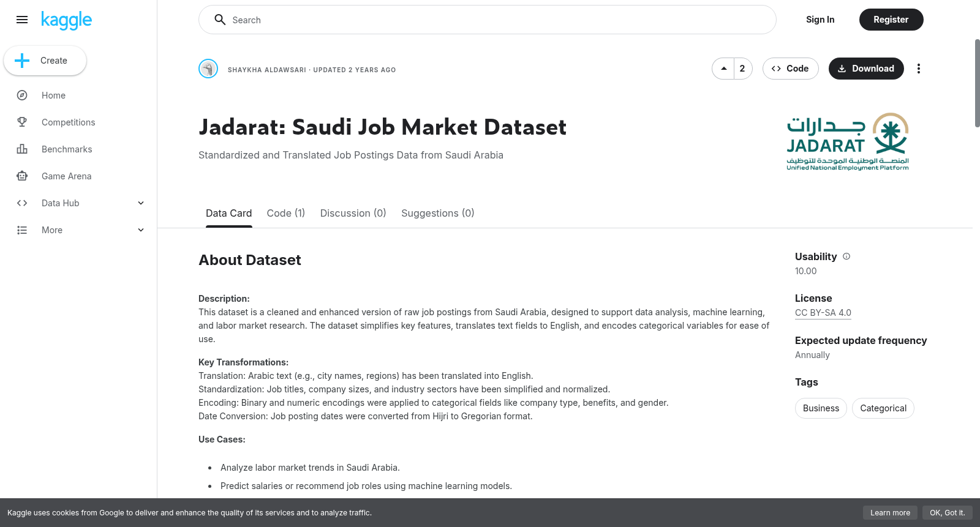Click the Data Hub code brackets icon

point(22,203)
